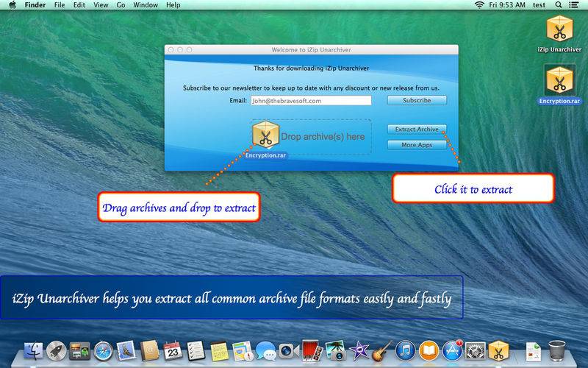Open Reminders checklist in Dock
This screenshot has width=588, height=368.
pos(196,351)
